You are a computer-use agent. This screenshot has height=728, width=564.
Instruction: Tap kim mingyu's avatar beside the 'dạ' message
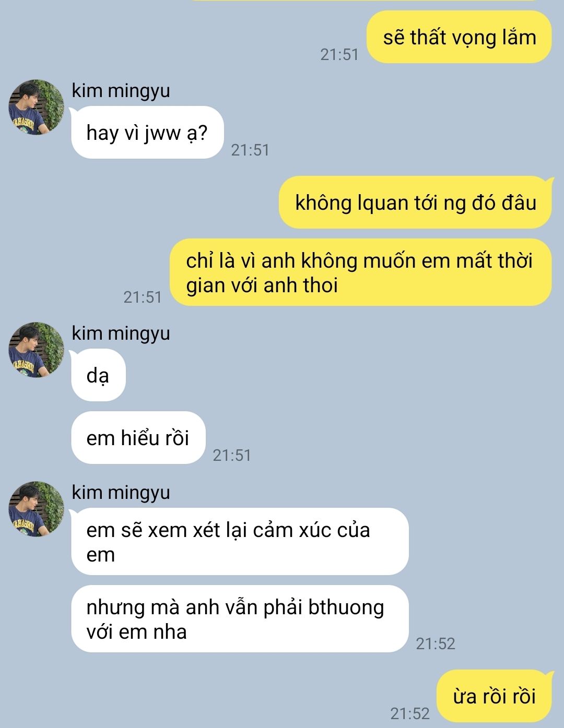point(36,350)
